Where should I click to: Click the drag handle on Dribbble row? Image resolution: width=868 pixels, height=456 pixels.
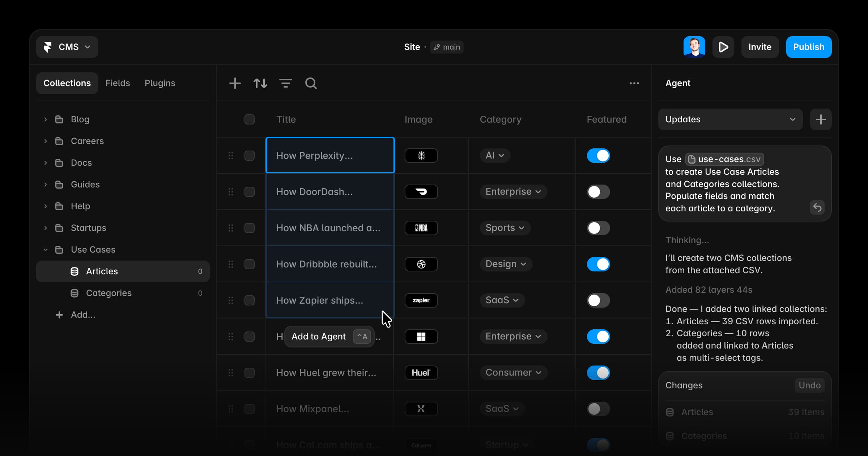coord(231,264)
